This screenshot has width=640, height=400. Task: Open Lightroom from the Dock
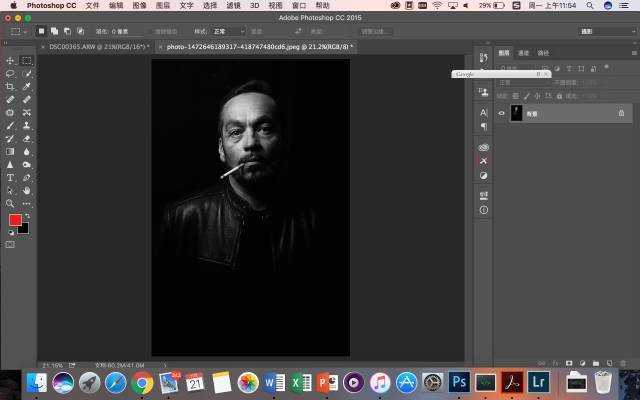tap(538, 382)
